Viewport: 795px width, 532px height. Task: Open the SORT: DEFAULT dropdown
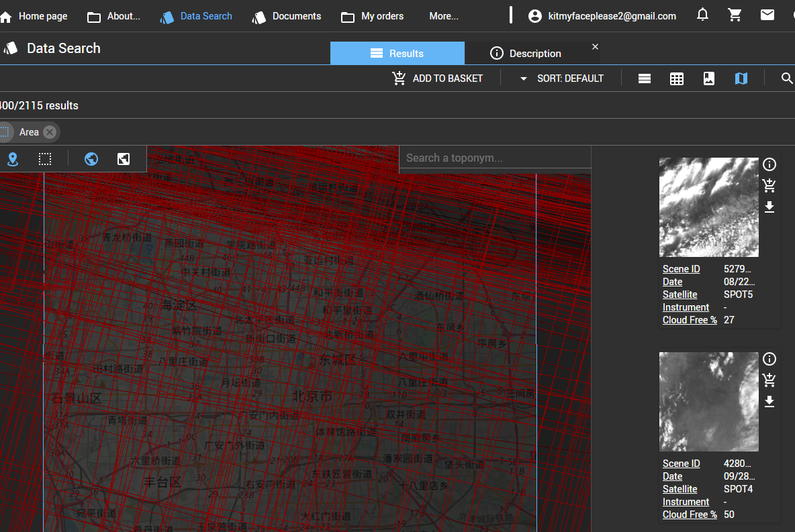[562, 78]
